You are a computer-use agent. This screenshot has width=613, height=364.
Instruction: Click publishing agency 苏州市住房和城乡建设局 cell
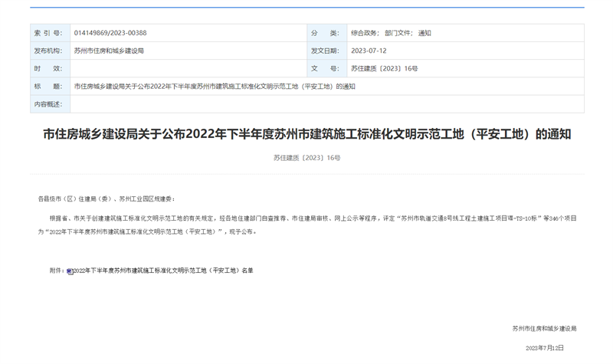point(109,51)
